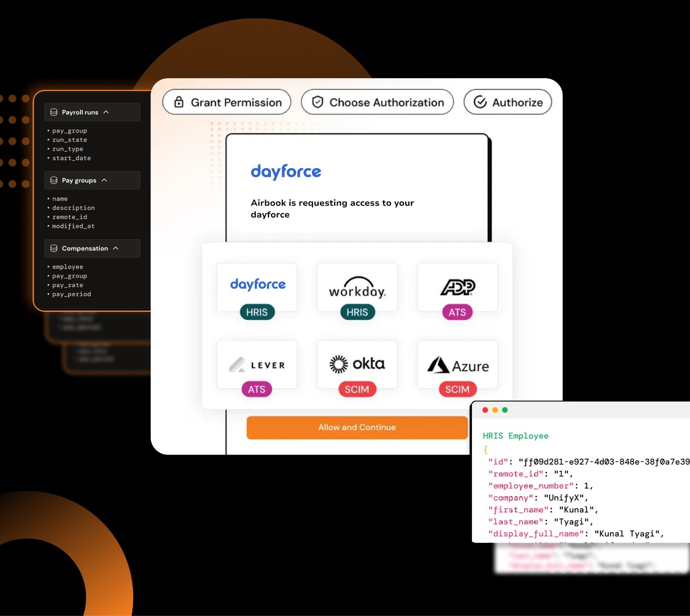
Task: Select the ADP logo card
Action: (457, 287)
